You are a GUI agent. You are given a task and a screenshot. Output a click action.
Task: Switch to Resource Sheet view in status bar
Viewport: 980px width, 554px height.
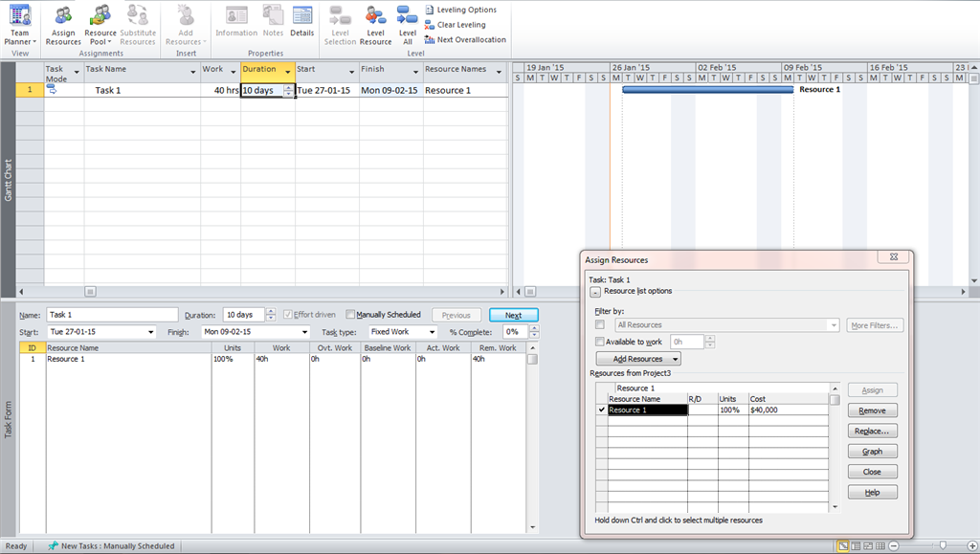pyautogui.click(x=880, y=546)
